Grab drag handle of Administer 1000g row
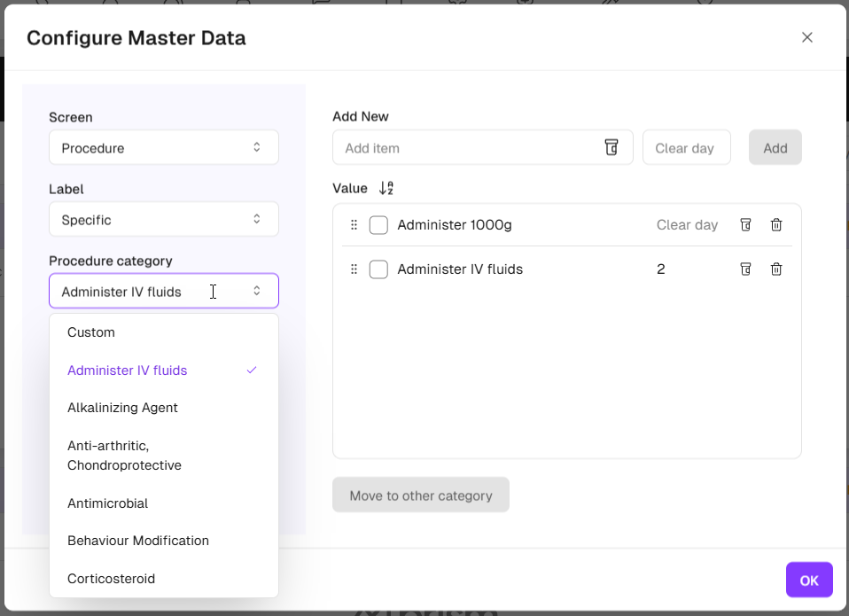 (354, 225)
